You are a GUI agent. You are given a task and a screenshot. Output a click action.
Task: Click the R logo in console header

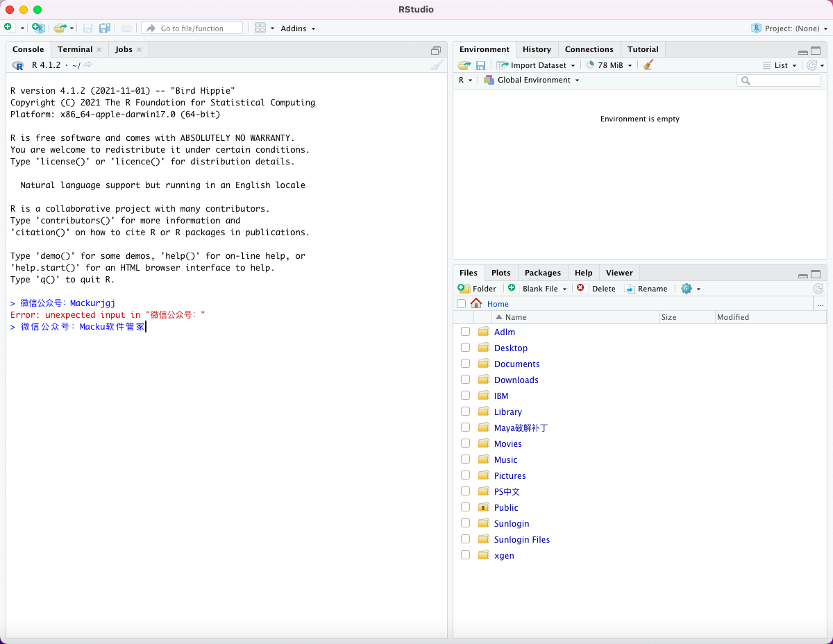tap(18, 65)
